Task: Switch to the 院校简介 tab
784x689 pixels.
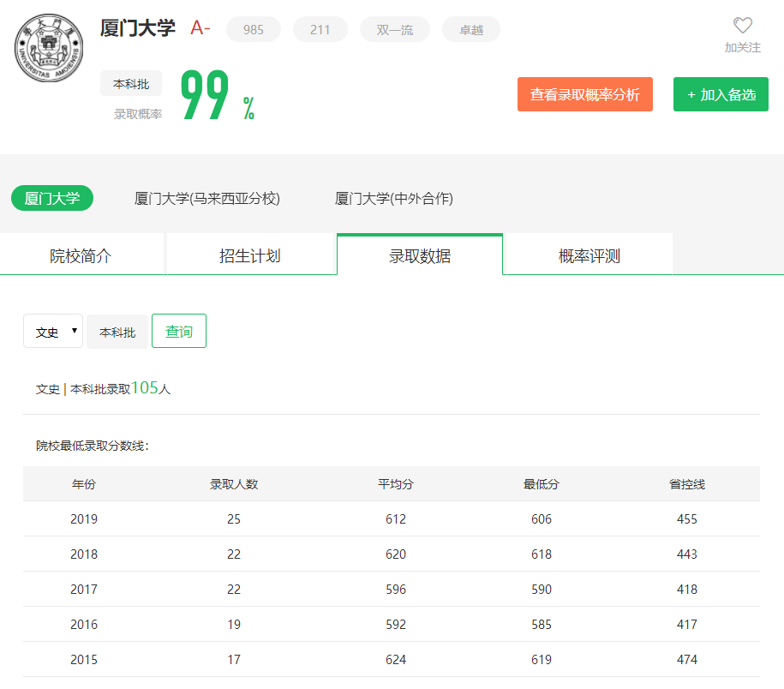Action: tap(81, 255)
